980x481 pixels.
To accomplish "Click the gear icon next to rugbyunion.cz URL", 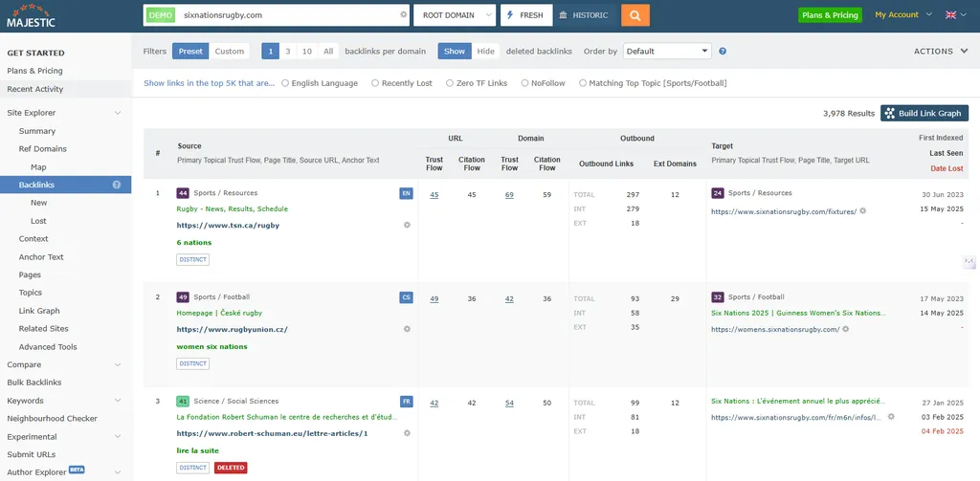I will (x=407, y=329).
